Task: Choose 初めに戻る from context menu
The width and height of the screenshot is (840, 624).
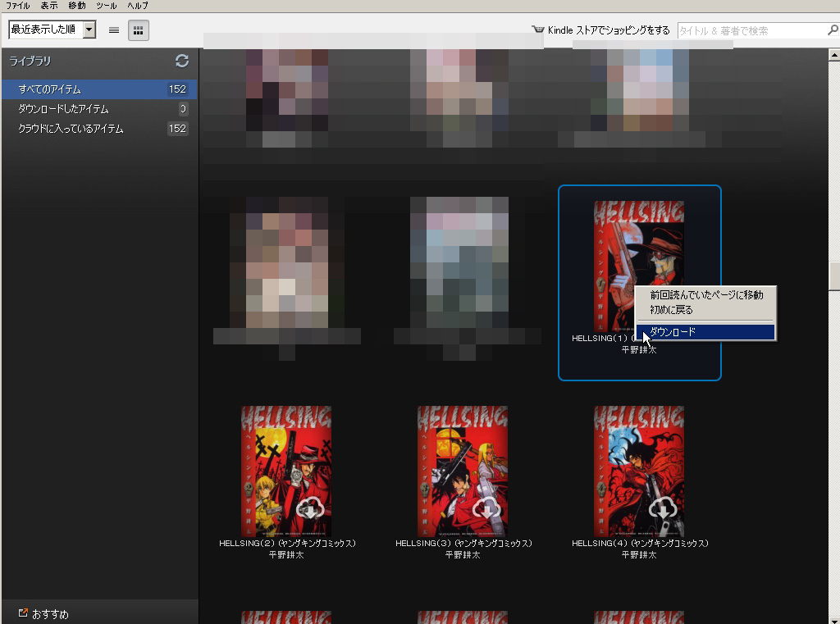Action: [706, 310]
